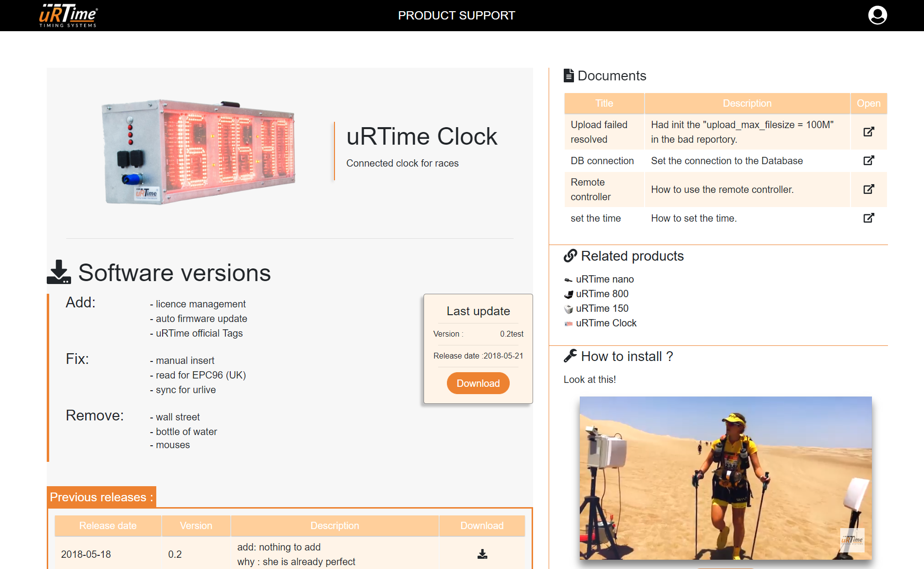This screenshot has width=924, height=569.
Task: Select the Description header in Previous releases
Action: 334,526
